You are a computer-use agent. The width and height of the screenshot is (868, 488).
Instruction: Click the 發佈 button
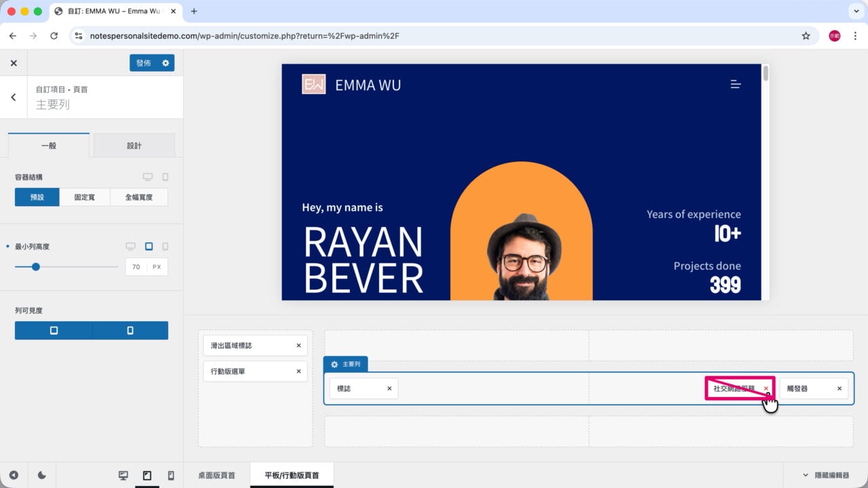point(144,63)
